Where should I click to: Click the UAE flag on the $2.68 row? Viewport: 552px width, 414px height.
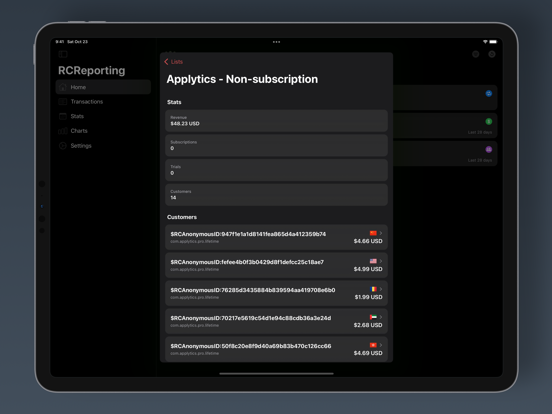[373, 317]
